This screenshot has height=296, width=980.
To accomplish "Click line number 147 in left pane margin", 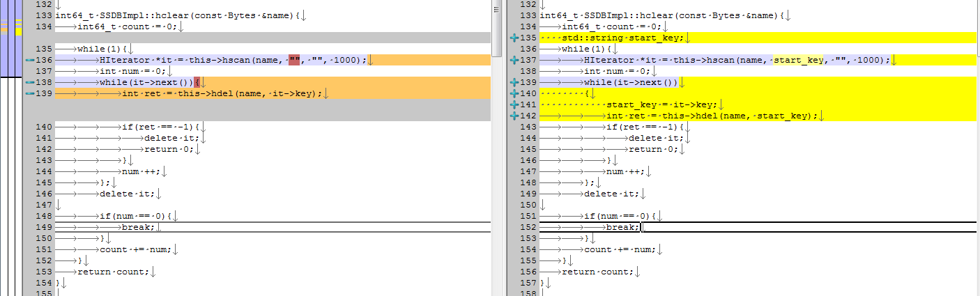I will [x=44, y=205].
